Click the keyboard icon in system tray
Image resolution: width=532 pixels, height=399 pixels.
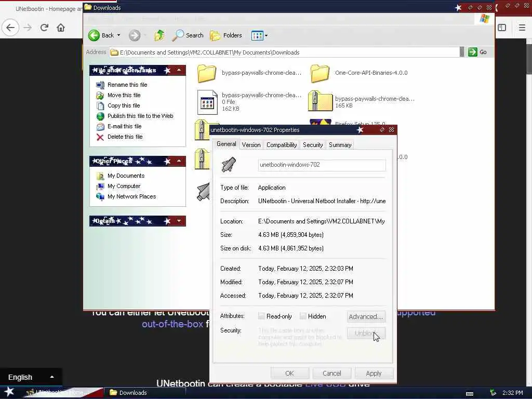470,394
